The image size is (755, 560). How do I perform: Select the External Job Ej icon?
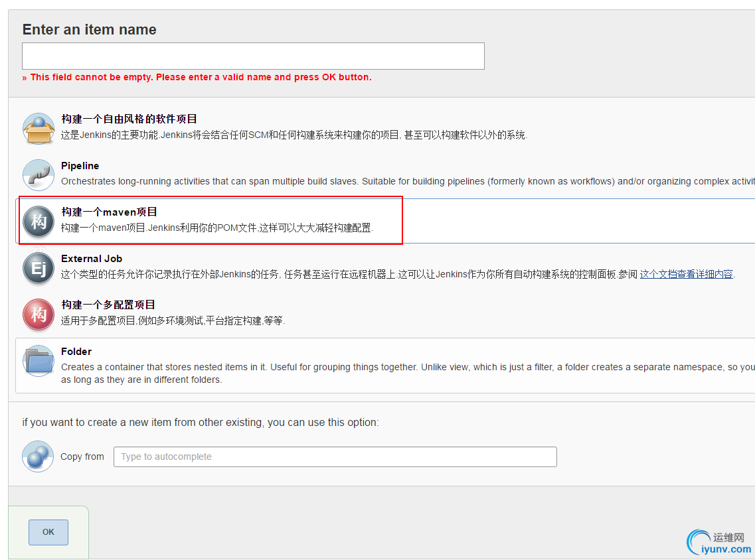tap(39, 268)
